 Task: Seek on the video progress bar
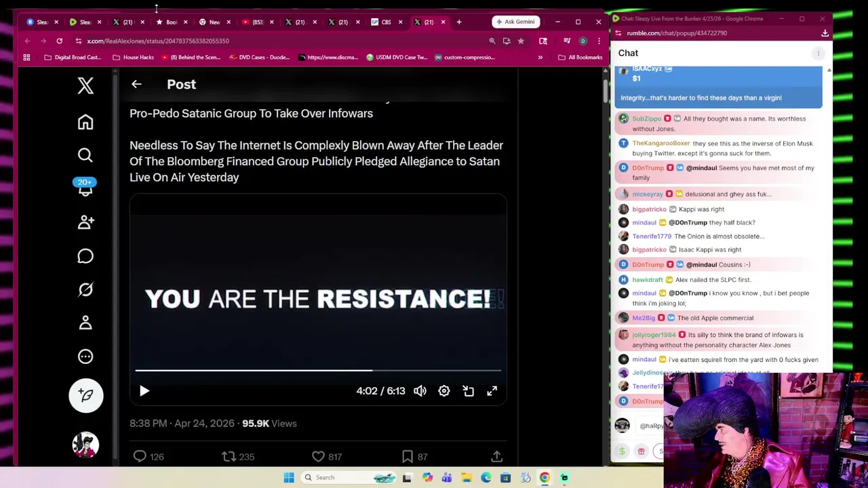318,371
